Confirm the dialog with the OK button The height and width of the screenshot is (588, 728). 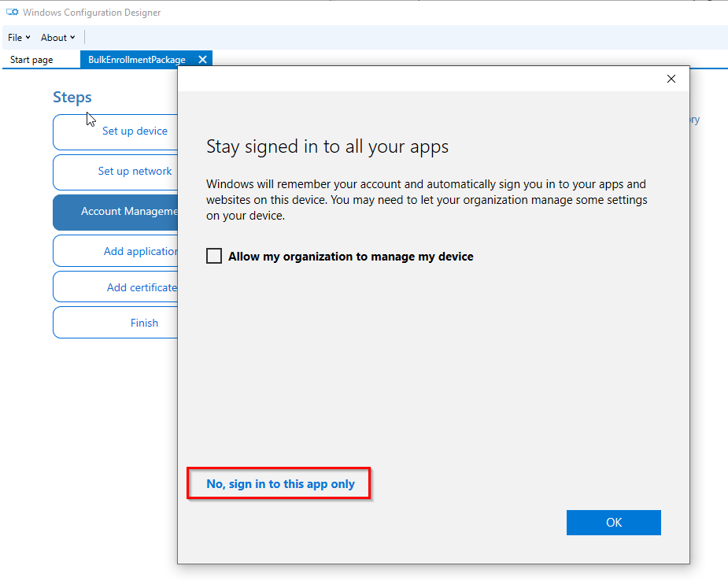[613, 523]
